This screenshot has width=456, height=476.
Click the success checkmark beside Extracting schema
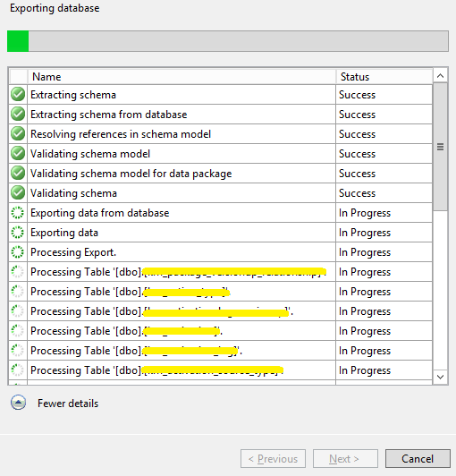point(18,95)
